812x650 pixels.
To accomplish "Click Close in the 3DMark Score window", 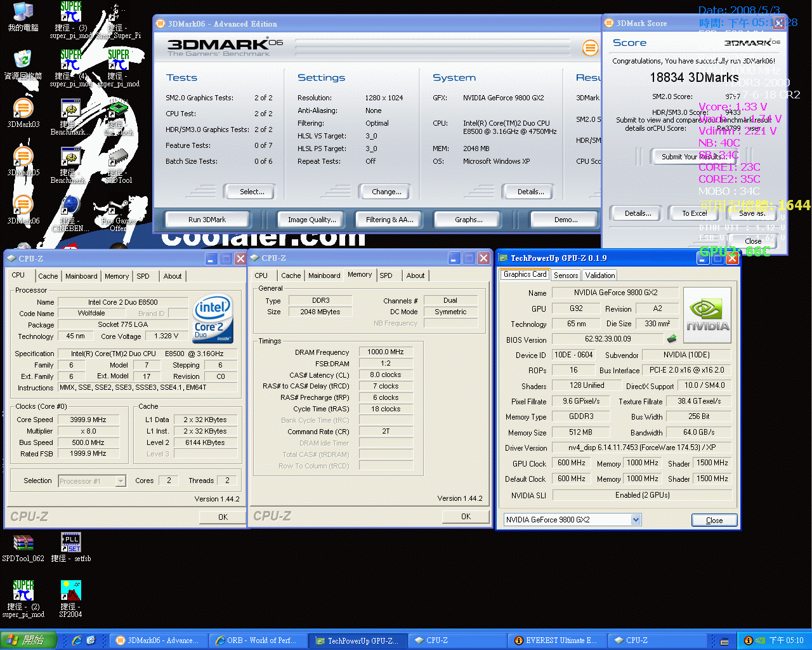I will (x=753, y=241).
